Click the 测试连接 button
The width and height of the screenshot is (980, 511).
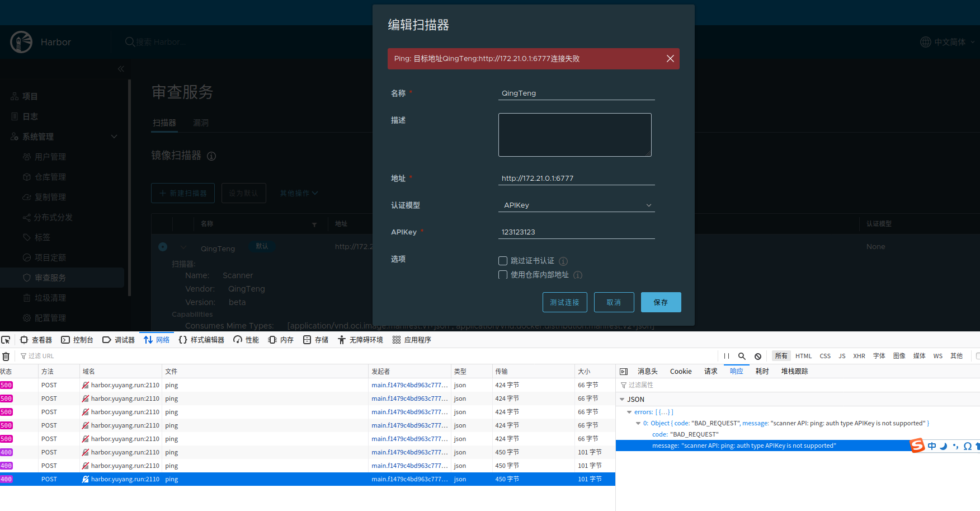[x=564, y=302]
